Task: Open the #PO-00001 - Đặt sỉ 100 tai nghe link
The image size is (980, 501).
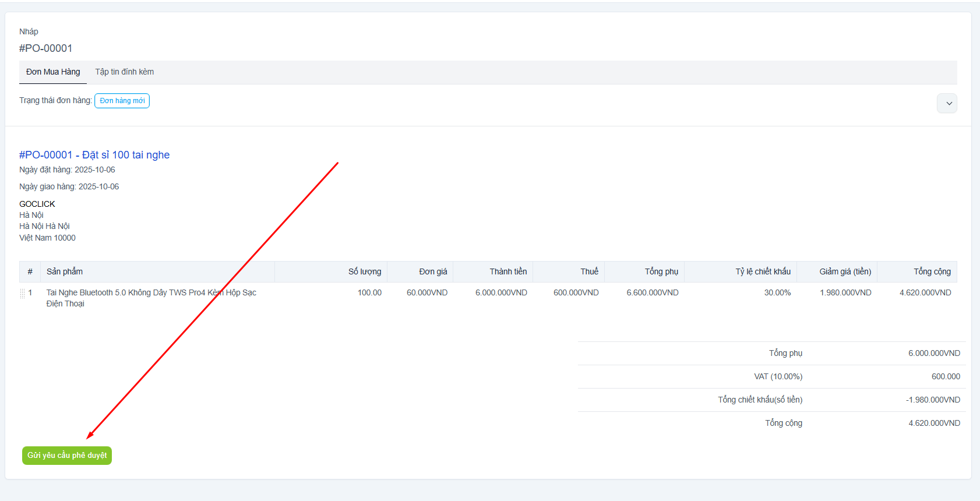Action: [94, 155]
